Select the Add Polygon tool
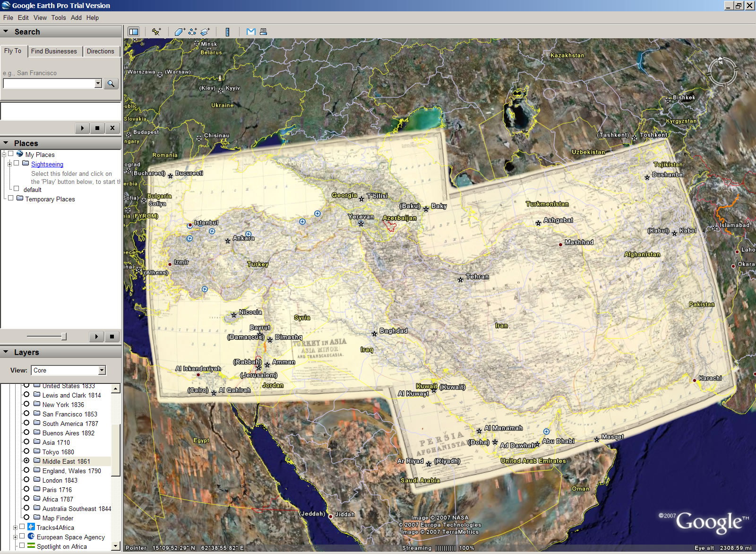This screenshot has width=756, height=554. click(x=179, y=31)
